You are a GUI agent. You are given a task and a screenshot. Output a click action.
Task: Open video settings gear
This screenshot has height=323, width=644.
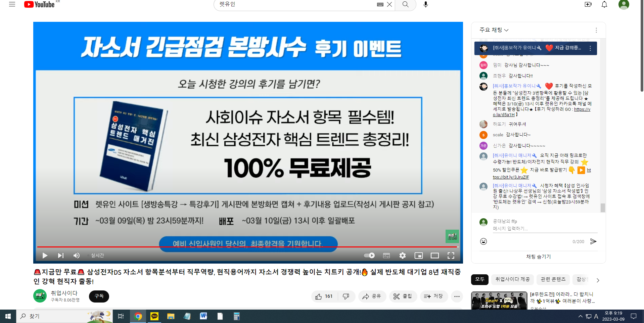[x=402, y=256]
